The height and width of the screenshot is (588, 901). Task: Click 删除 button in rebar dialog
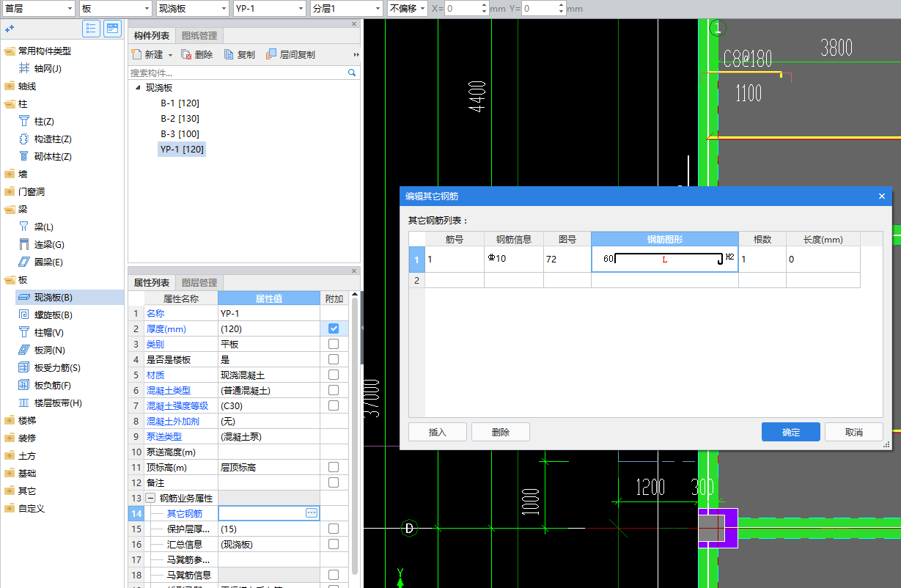[x=501, y=432]
